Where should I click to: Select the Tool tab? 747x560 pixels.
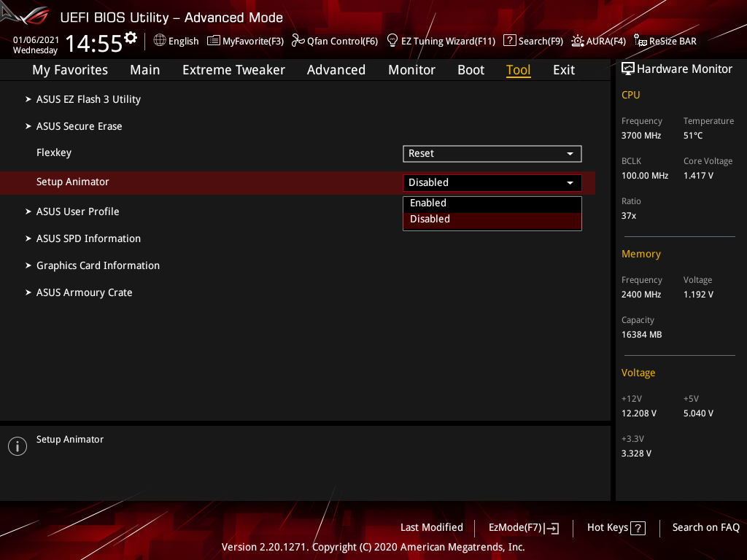[x=518, y=70]
